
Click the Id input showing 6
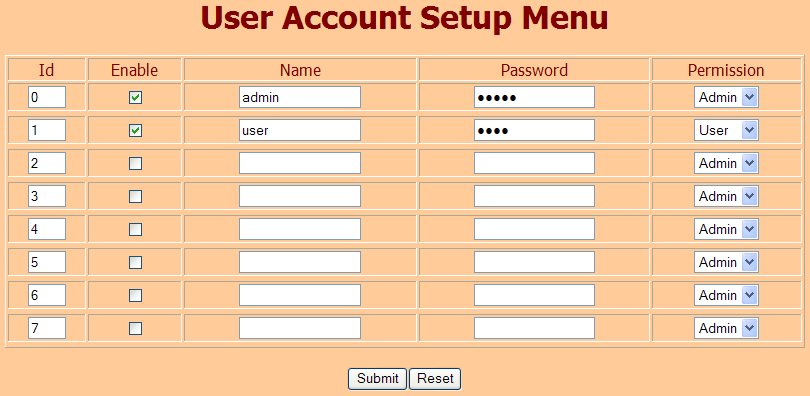[47, 295]
